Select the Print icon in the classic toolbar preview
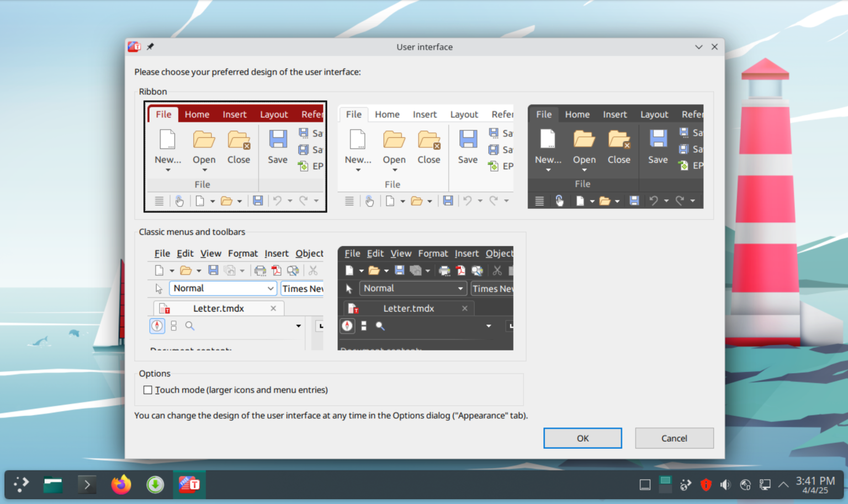848x504 pixels. pos(260,270)
